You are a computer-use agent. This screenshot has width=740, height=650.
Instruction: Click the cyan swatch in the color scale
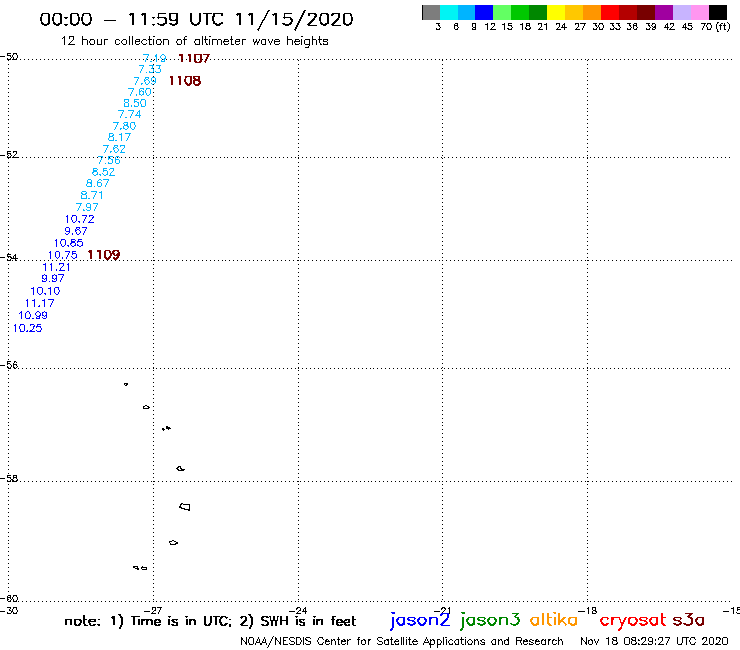tap(449, 12)
